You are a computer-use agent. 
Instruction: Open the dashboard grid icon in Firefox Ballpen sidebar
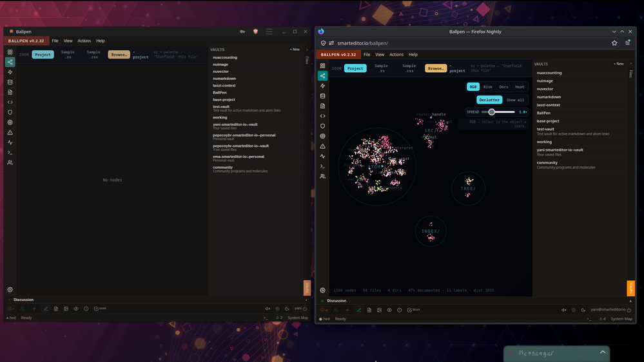(x=322, y=66)
